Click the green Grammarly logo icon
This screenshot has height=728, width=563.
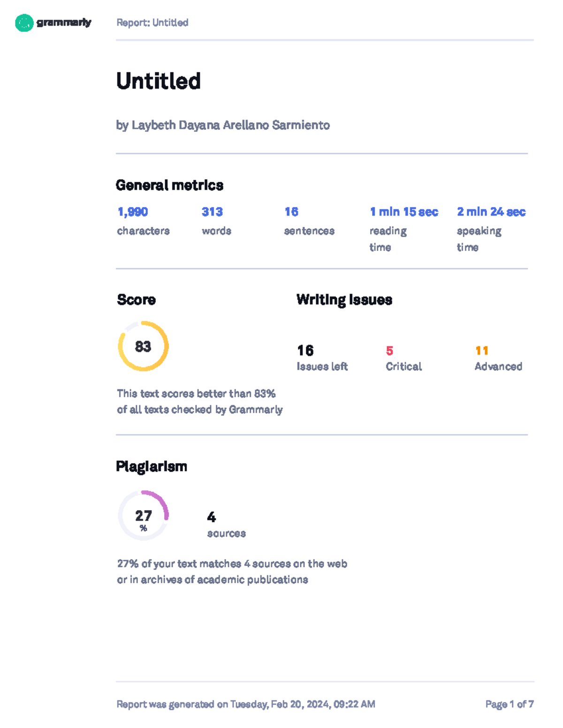[24, 23]
